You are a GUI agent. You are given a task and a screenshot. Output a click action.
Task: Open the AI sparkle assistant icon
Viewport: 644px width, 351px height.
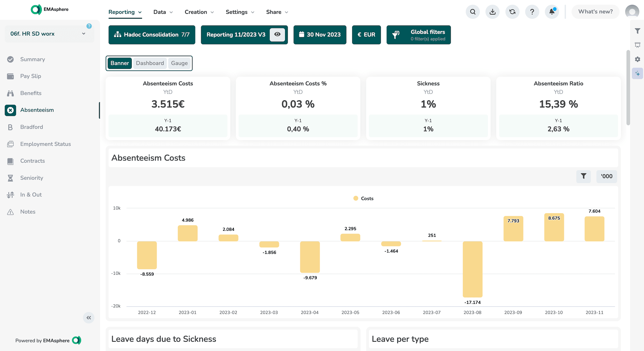coord(638,74)
